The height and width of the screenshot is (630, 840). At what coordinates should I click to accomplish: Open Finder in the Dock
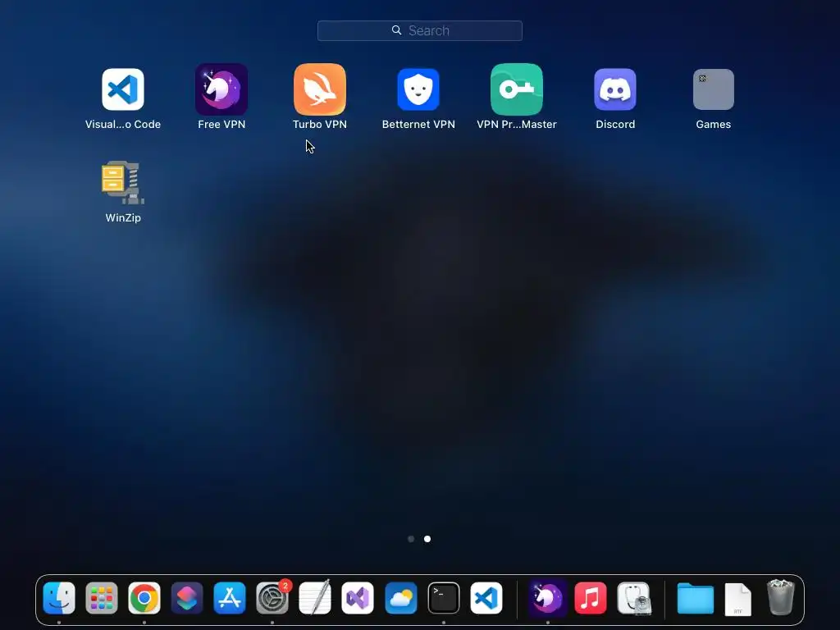(x=59, y=598)
